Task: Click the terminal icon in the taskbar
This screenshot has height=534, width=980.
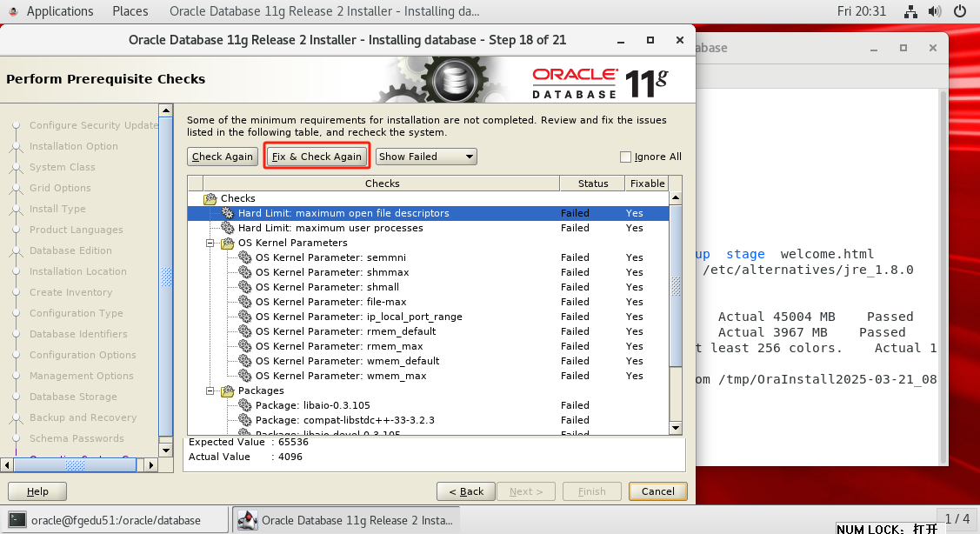Action: point(17,520)
